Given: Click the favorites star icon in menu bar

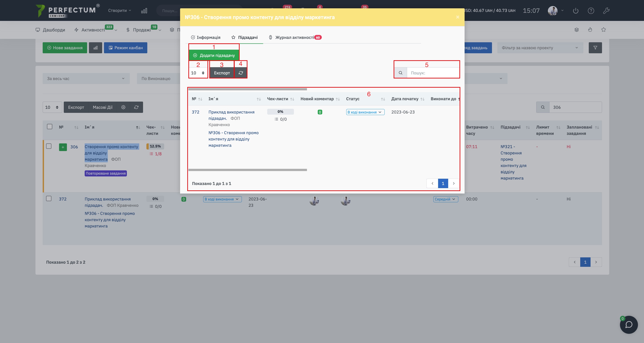Looking at the screenshot, I should point(604,30).
